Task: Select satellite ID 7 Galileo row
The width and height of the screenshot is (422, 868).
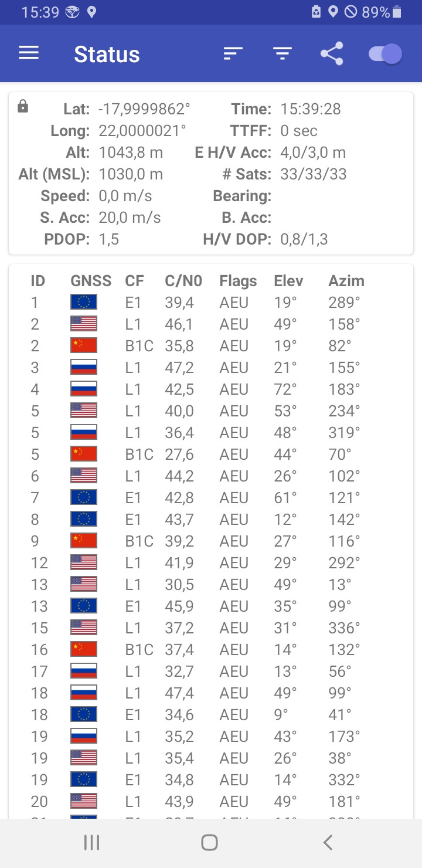Action: 211,497
